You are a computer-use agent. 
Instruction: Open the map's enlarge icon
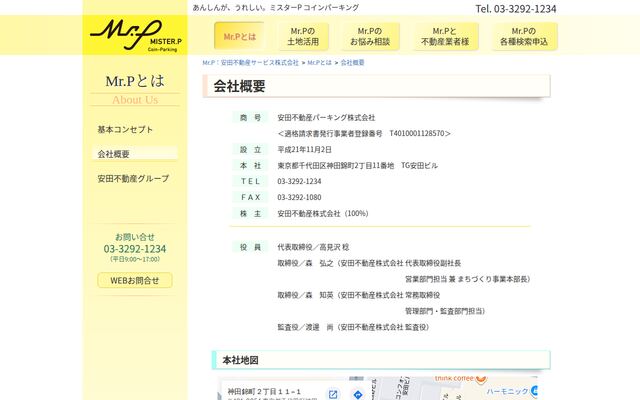[x=333, y=394]
